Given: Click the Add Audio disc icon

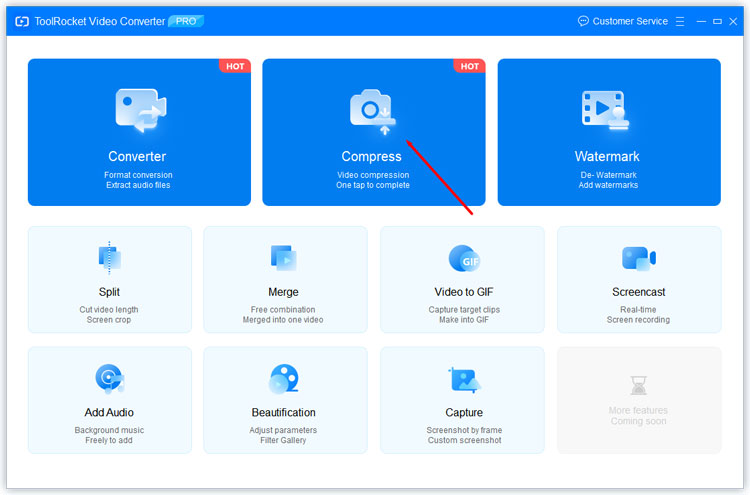Looking at the screenshot, I should [110, 378].
